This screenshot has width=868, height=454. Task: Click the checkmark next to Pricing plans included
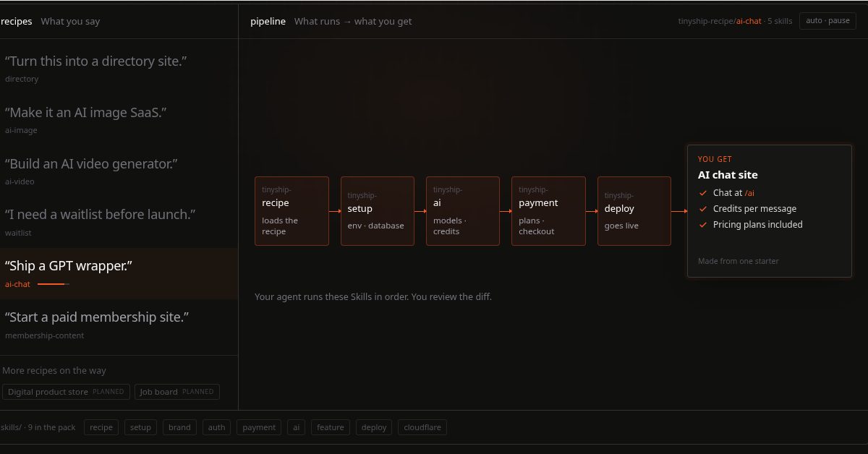coord(702,225)
